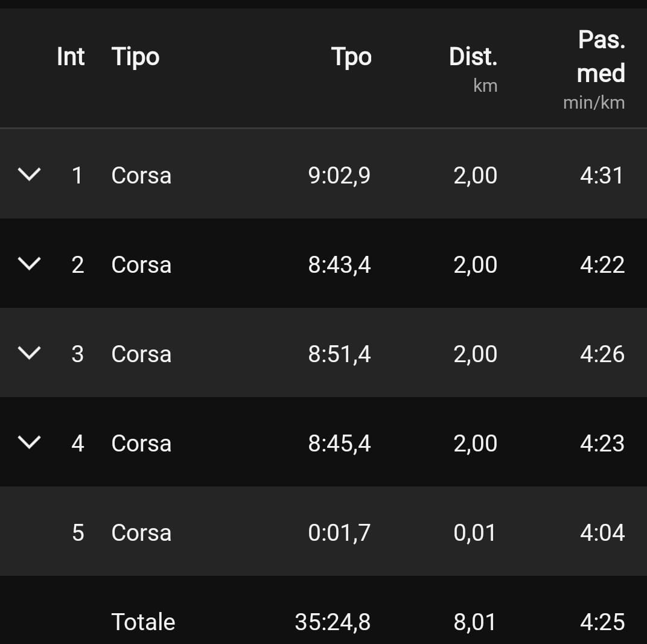Expand lap 1 details chevron
This screenshot has width=647, height=644.
(x=29, y=175)
